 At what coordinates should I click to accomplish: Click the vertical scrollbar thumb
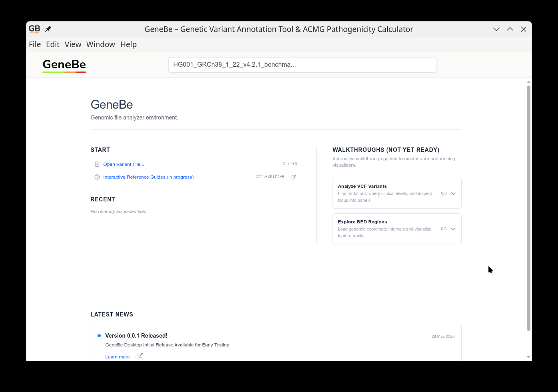[x=528, y=208]
